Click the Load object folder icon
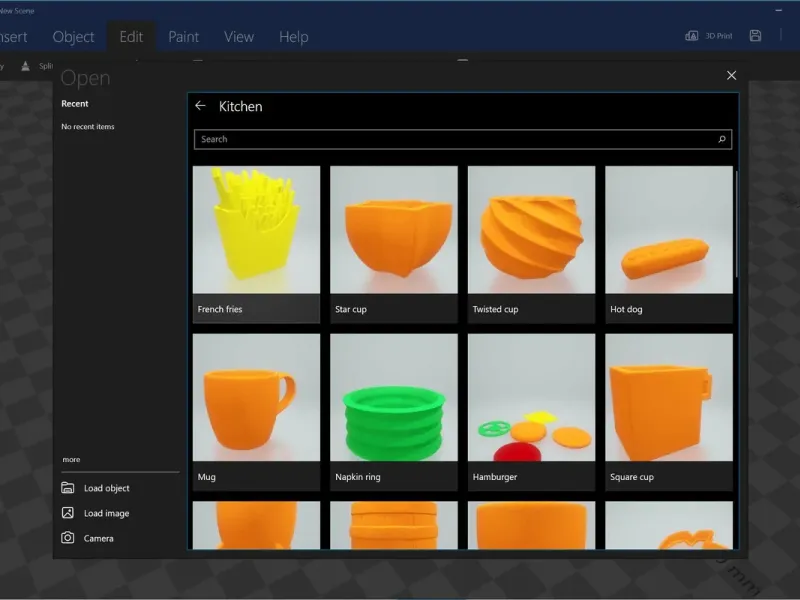The width and height of the screenshot is (800, 600). (x=67, y=488)
